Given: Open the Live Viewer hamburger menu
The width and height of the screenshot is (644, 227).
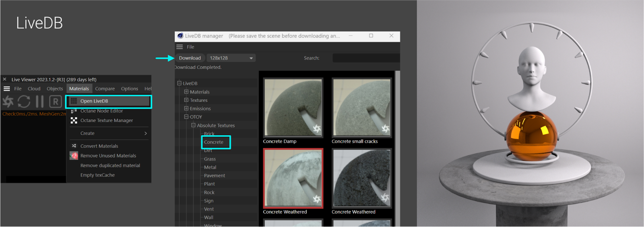Looking at the screenshot, I should (x=7, y=89).
